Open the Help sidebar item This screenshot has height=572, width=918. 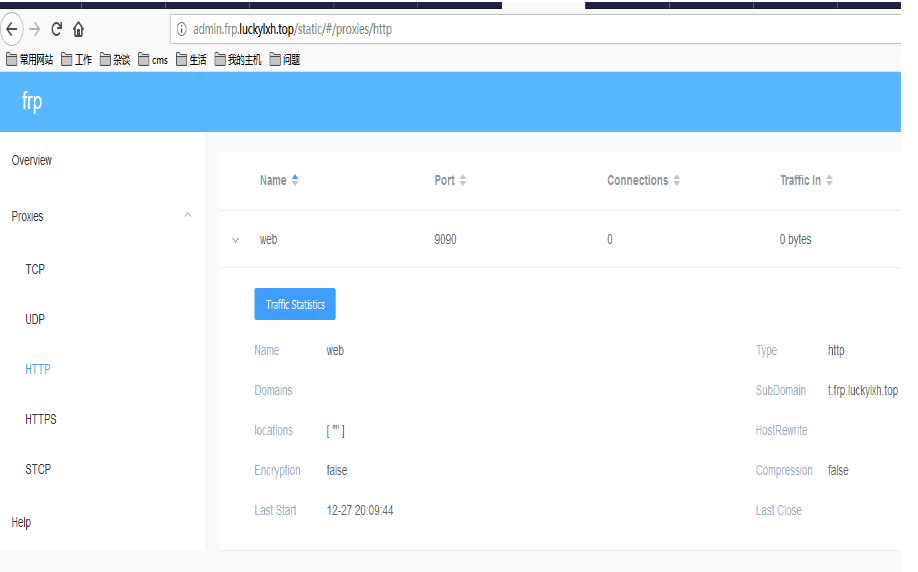click(x=21, y=522)
